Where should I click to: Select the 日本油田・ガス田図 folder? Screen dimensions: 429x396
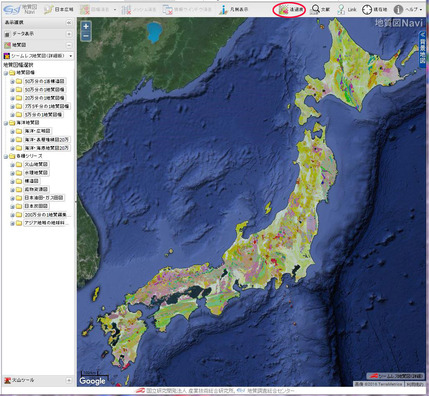[44, 198]
